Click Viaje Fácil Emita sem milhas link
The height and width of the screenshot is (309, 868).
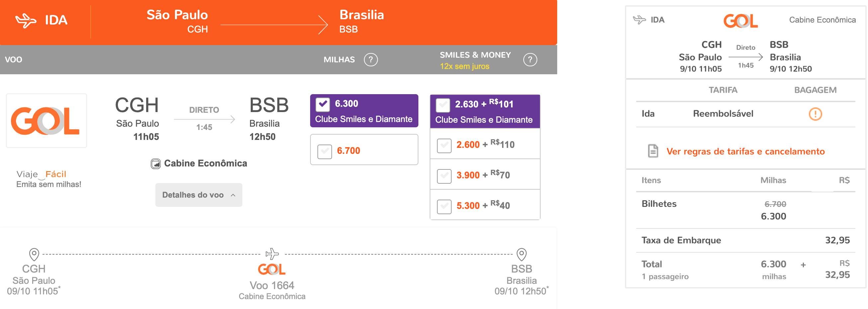click(x=49, y=179)
